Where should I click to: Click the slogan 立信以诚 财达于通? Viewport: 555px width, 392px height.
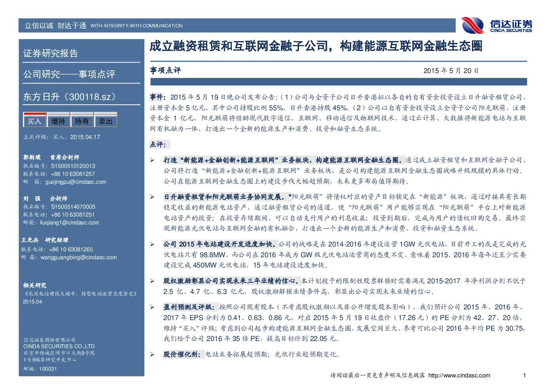(x=55, y=26)
